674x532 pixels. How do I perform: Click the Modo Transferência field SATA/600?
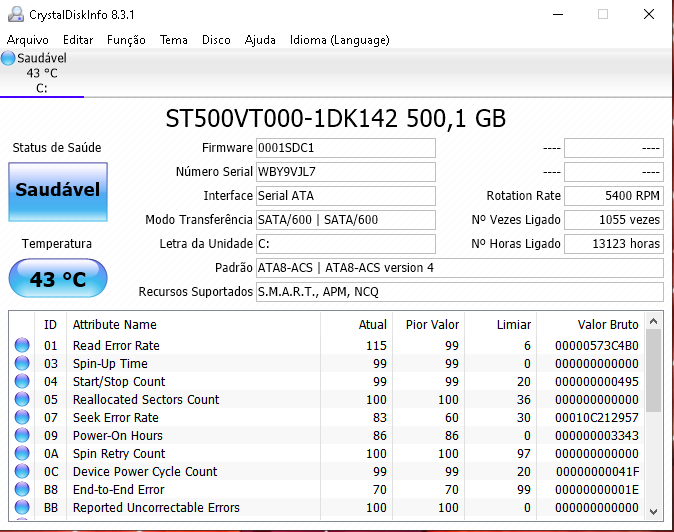[346, 220]
